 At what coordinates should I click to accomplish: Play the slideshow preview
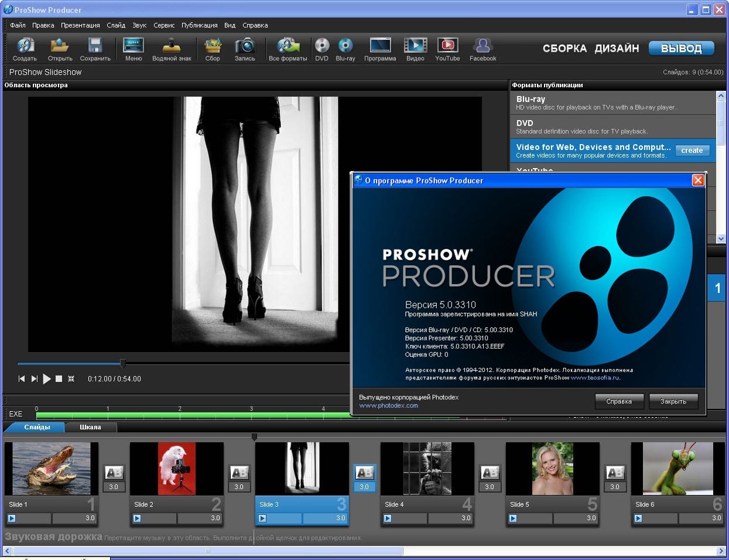(x=47, y=379)
